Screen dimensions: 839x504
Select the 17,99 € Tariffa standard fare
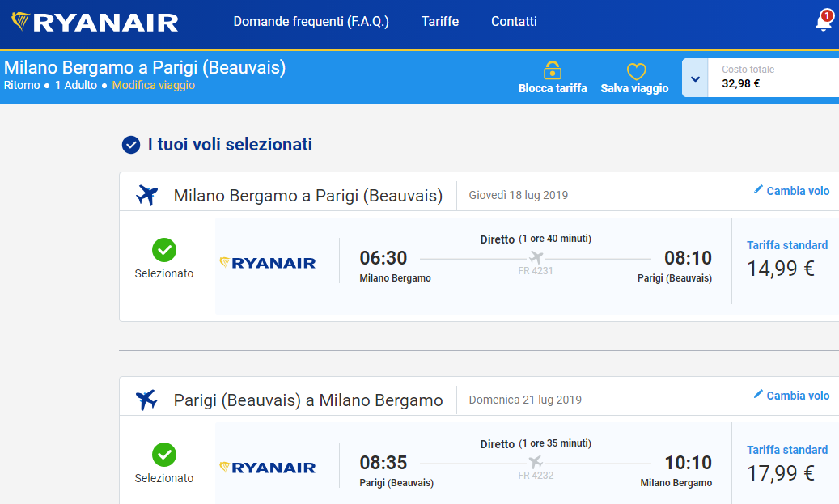point(781,472)
